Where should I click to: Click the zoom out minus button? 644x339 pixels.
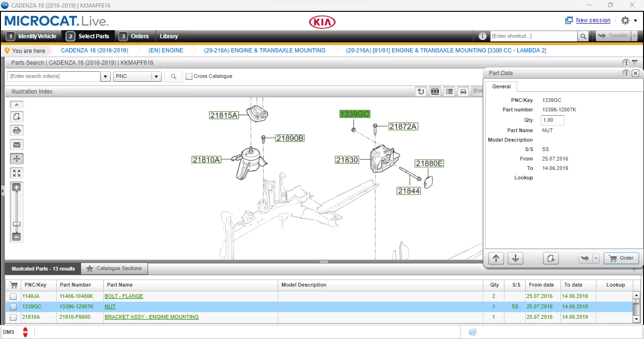(17, 237)
